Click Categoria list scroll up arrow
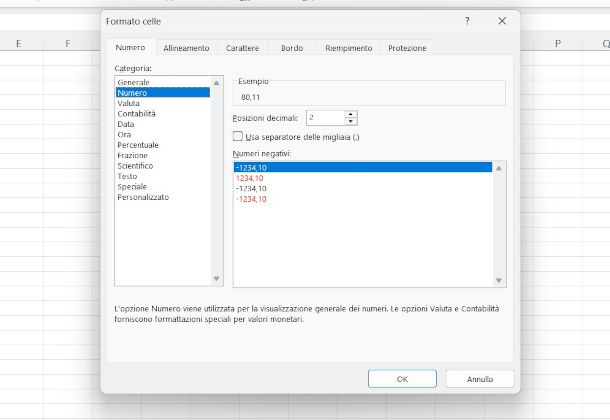This screenshot has height=420, width=610. pos(217,83)
